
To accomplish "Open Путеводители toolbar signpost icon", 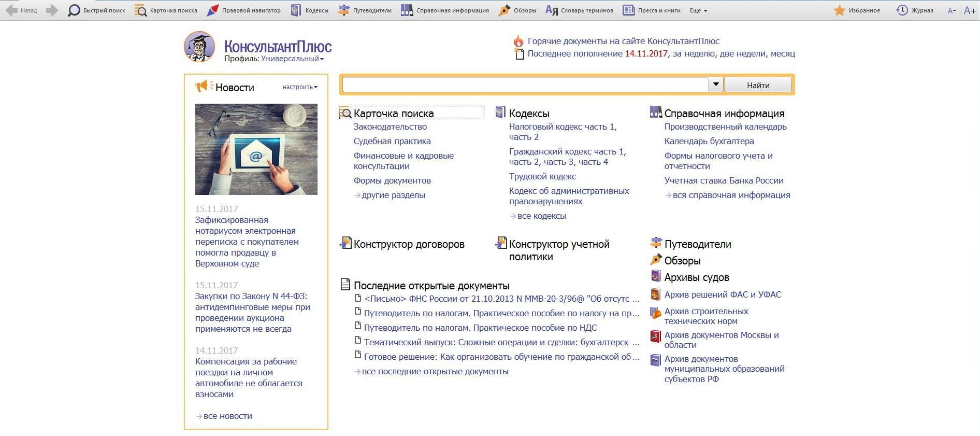I will pyautogui.click(x=344, y=10).
